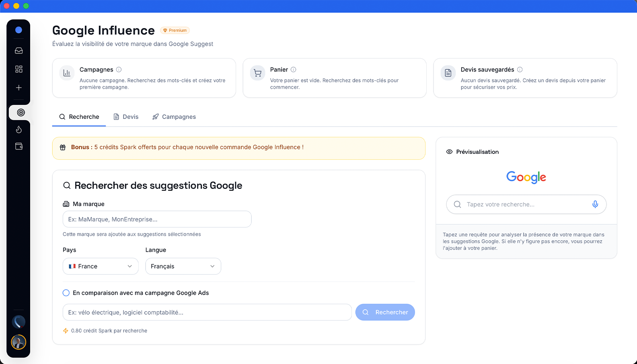Click the gift icon in the Bonus banner
Screen dimensions: 637x364
[63, 147]
